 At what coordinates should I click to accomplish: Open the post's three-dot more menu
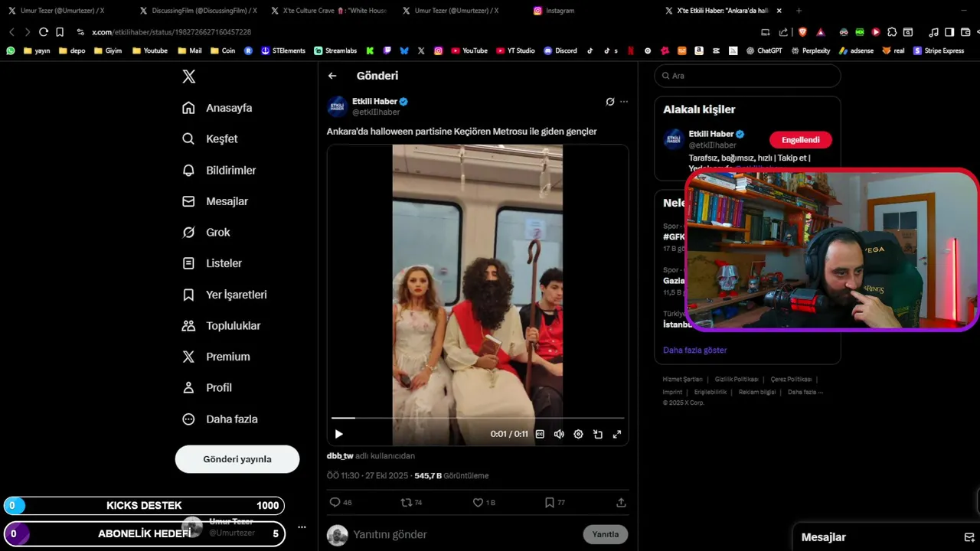(624, 101)
